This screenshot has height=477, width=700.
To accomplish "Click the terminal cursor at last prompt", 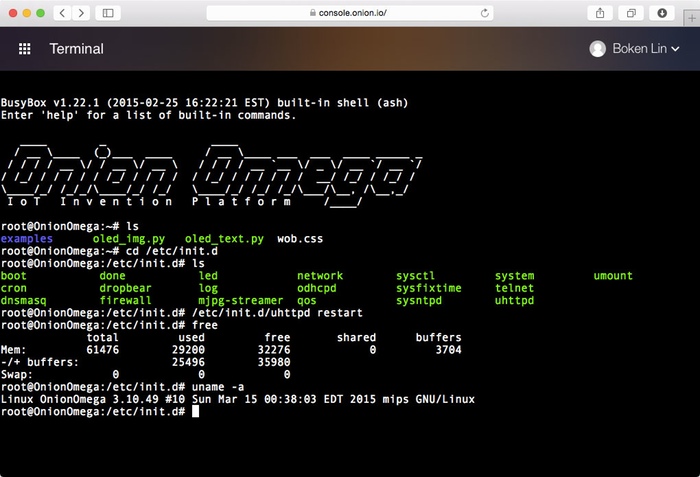I will 196,412.
